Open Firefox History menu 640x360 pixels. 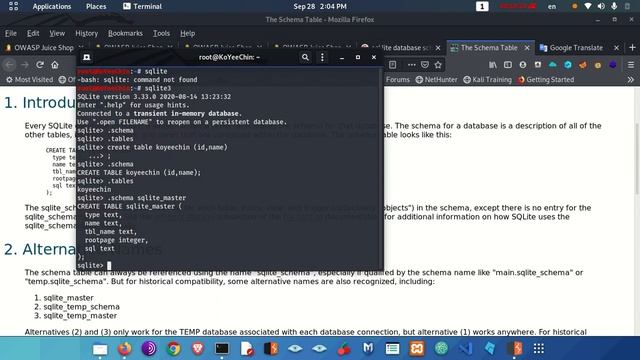[x=87, y=33]
